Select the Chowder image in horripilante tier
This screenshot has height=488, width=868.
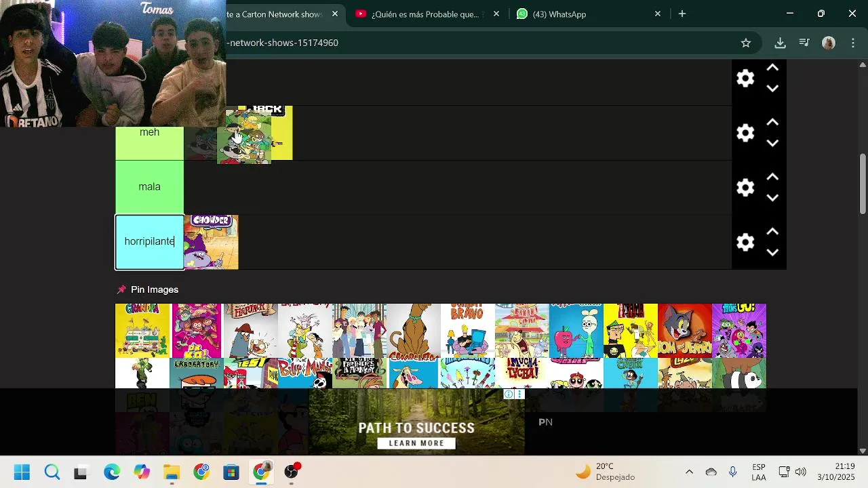[x=211, y=242]
